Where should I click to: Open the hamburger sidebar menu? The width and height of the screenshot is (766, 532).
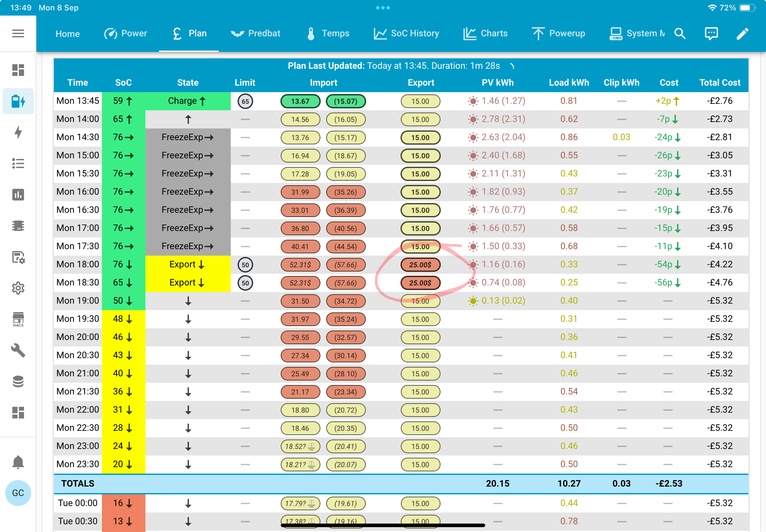(x=18, y=33)
